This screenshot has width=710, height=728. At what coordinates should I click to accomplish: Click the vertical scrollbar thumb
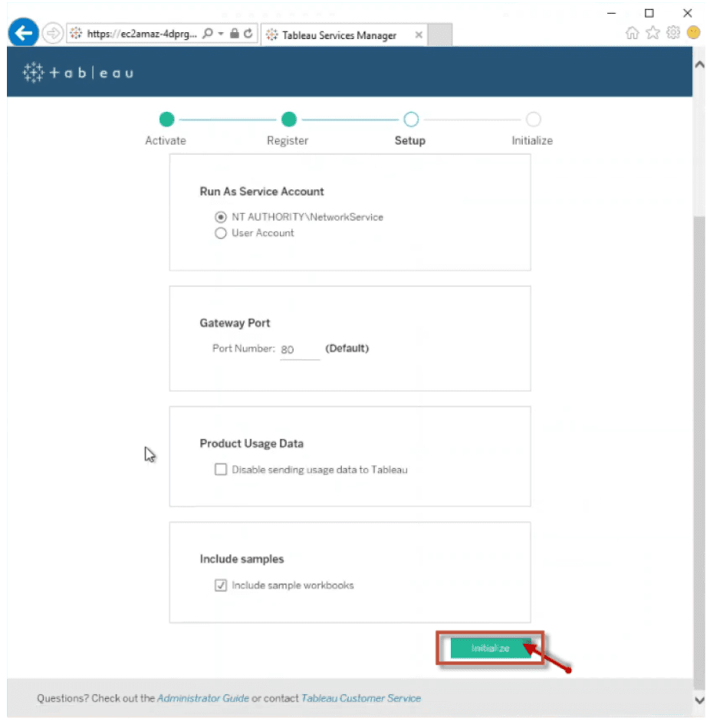coord(699,453)
